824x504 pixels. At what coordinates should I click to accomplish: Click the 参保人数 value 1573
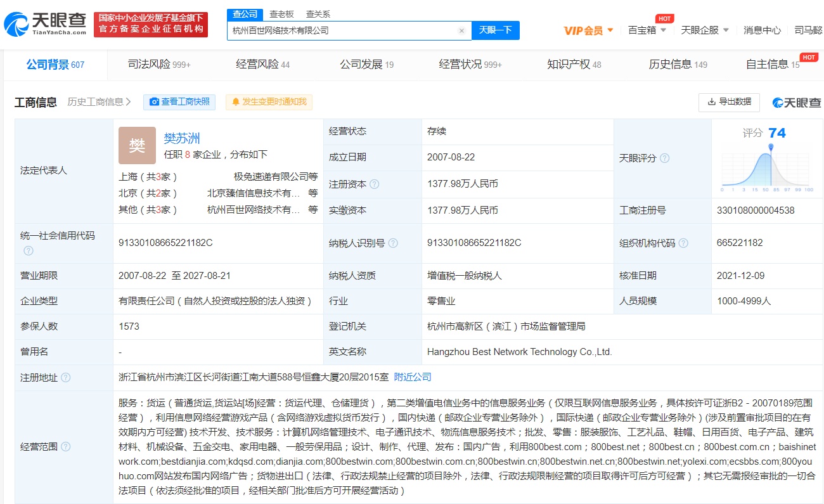pyautogui.click(x=129, y=326)
